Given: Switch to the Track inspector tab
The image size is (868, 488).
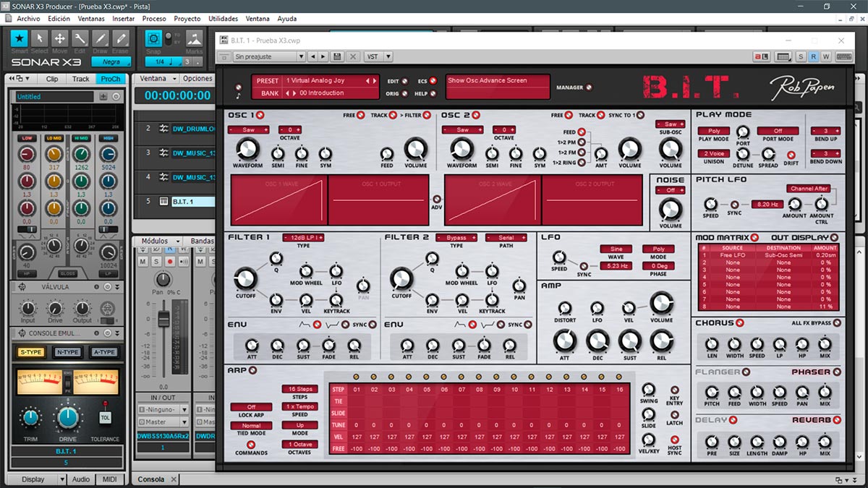Looking at the screenshot, I should (81, 79).
